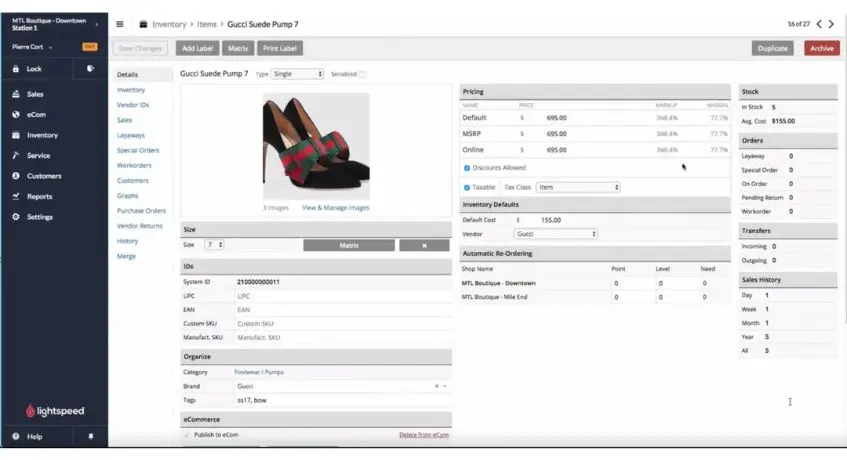This screenshot has height=460, width=847.
Task: Click the hamburger menu icon
Action: [120, 24]
